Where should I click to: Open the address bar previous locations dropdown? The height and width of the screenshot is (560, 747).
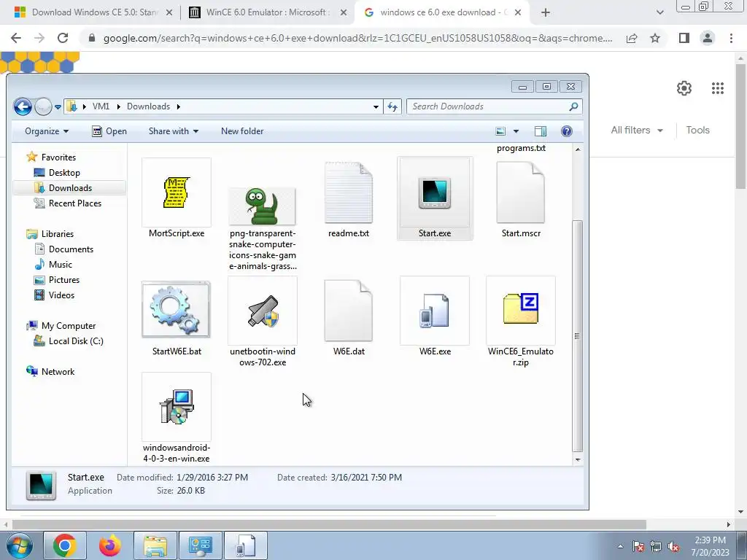376,106
